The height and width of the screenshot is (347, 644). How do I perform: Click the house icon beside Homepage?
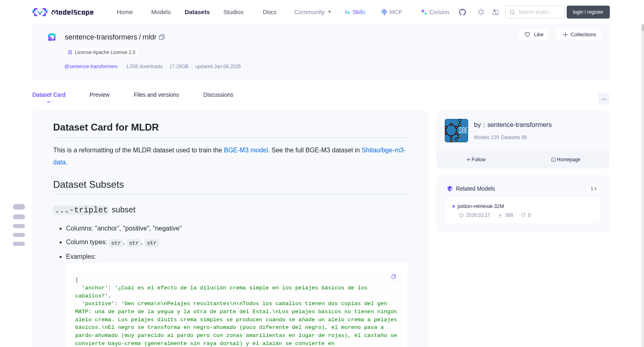coord(553,160)
